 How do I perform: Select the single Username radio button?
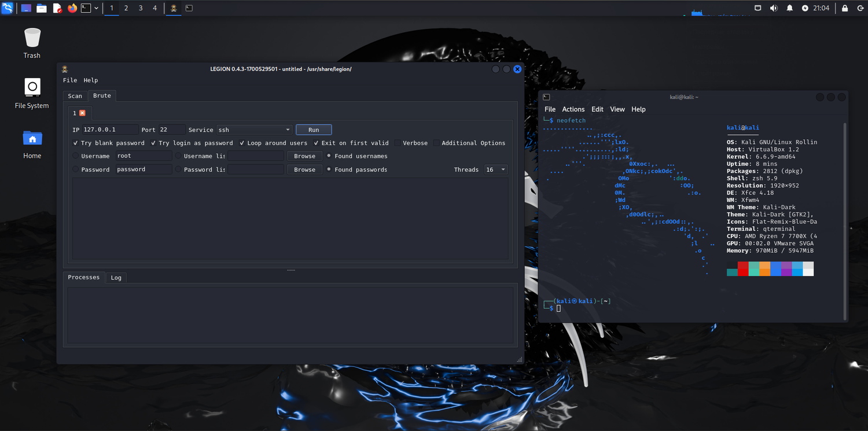(x=76, y=156)
